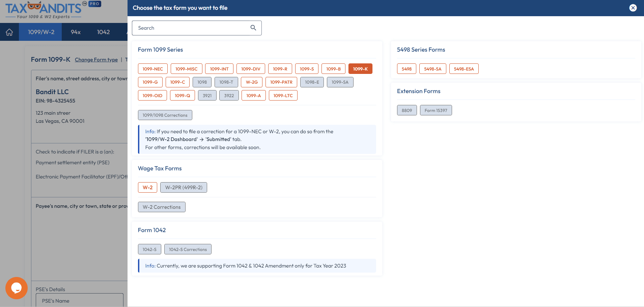Select the W-2G form
Screen dimensions: 644x307
tap(252, 82)
